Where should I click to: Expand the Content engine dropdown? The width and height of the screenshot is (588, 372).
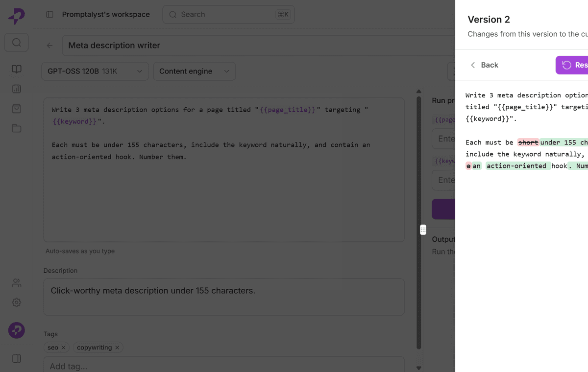point(195,71)
